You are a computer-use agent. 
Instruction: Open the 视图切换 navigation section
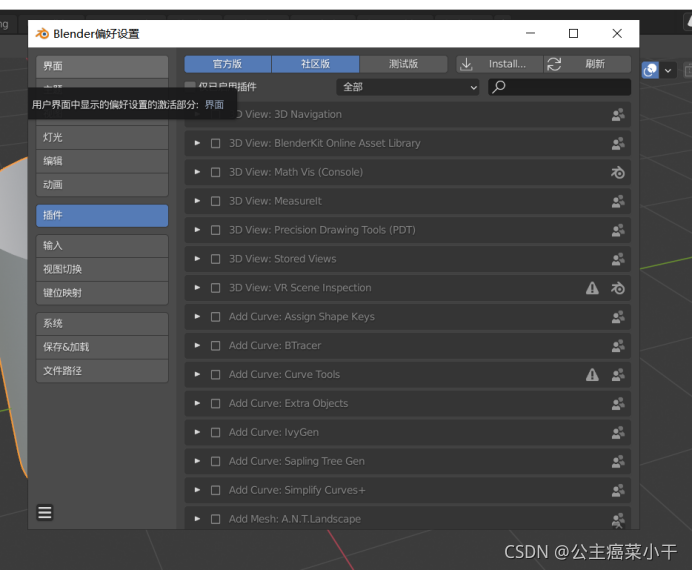[x=102, y=270]
